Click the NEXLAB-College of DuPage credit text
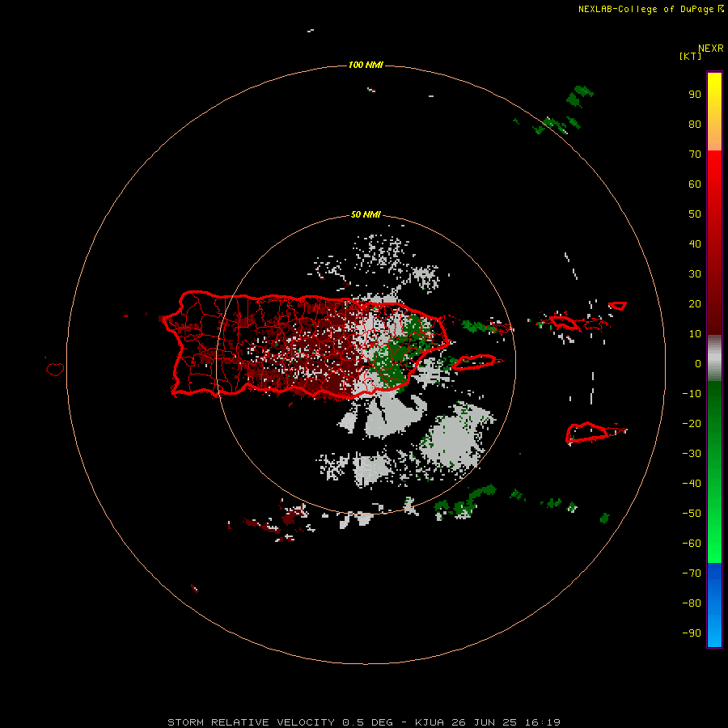The image size is (728, 728). point(645,9)
